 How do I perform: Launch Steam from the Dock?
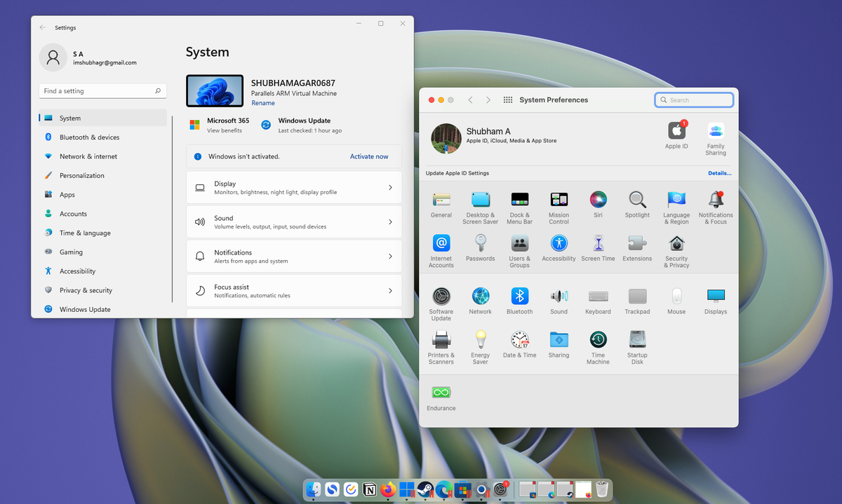click(425, 489)
